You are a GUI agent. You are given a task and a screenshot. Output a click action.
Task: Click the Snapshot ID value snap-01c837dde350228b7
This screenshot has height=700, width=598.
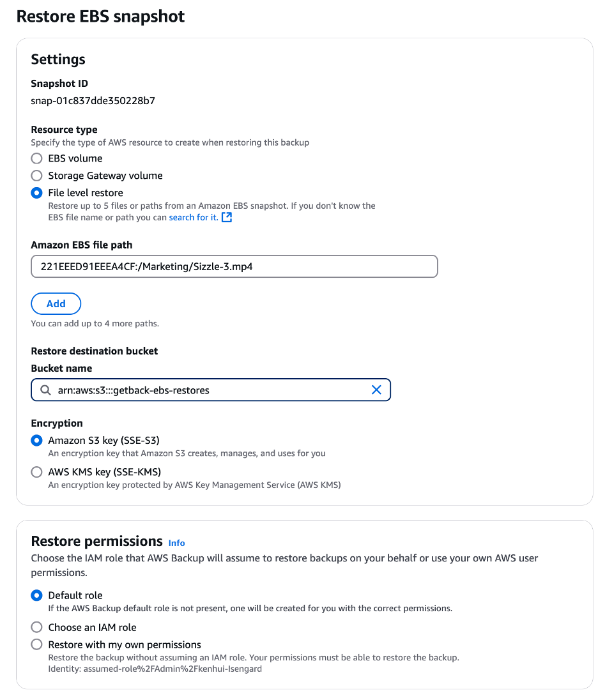click(x=92, y=102)
